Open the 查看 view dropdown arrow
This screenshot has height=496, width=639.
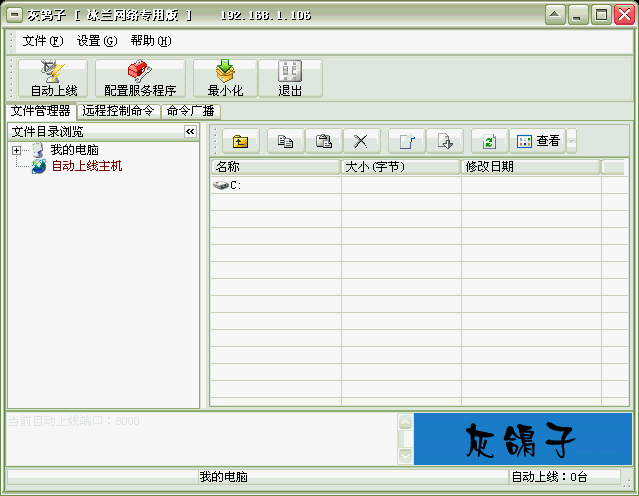coord(571,141)
